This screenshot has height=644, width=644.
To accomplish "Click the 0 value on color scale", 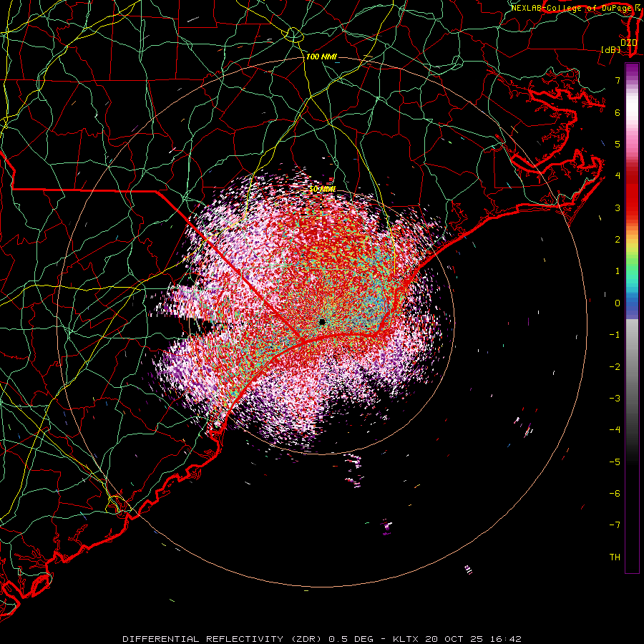I will tap(618, 303).
